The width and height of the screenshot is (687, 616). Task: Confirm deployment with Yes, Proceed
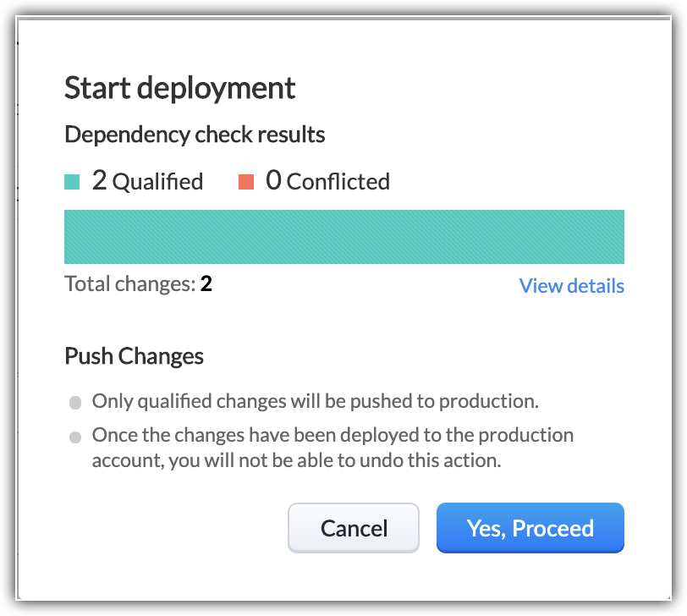(530, 529)
